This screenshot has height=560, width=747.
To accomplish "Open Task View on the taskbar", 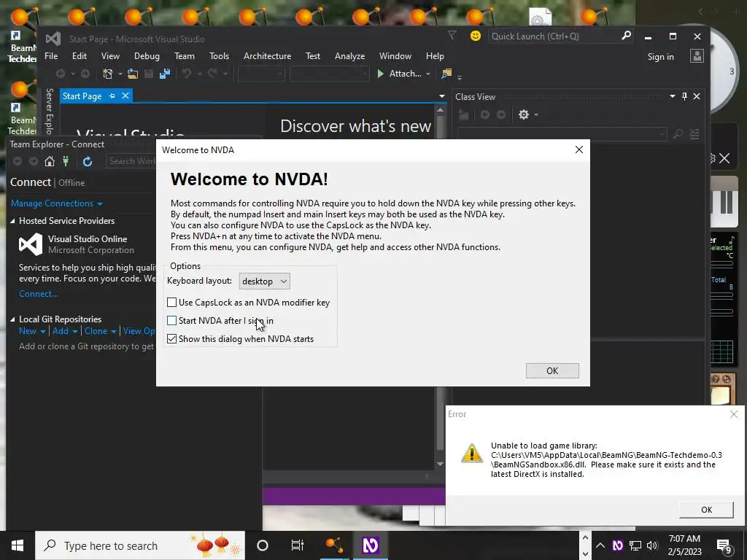I will click(x=298, y=545).
